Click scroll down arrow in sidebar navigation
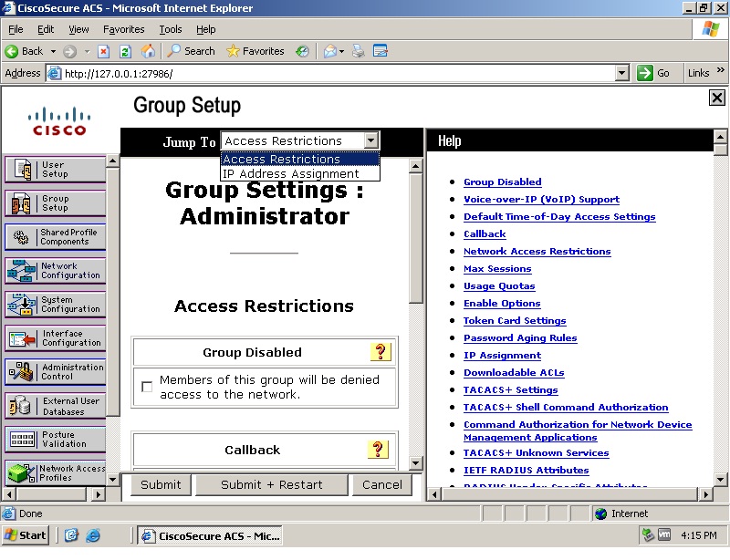 point(112,479)
